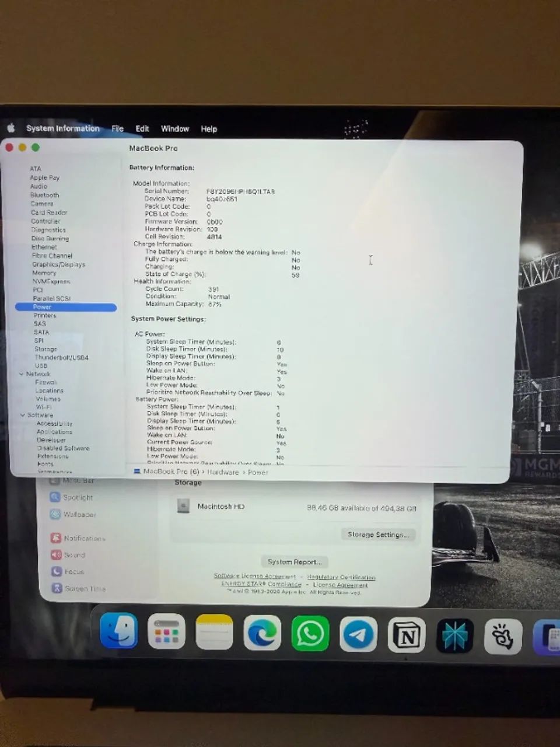Viewport: 560px width, 747px height.
Task: Collapse the Software section in sidebar
Action: (x=23, y=416)
